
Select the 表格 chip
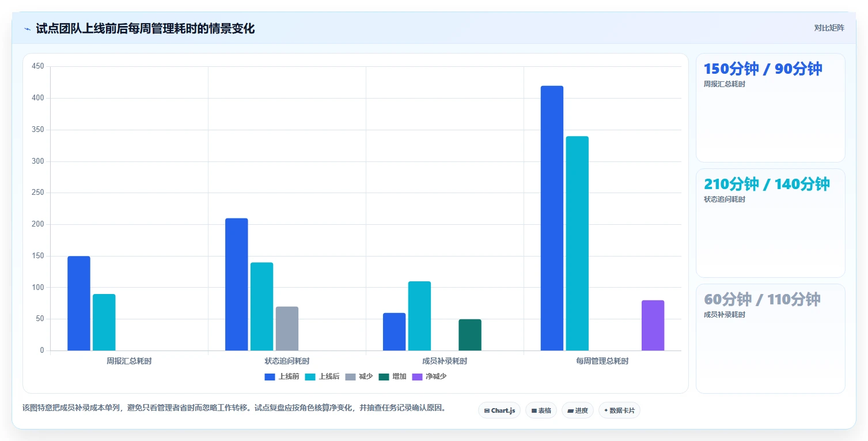pos(541,410)
